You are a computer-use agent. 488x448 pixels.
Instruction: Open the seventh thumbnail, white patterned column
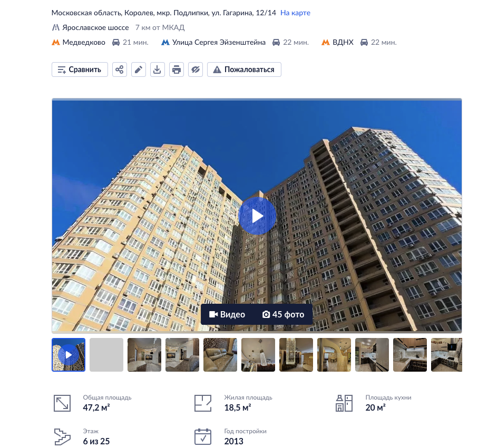(296, 355)
